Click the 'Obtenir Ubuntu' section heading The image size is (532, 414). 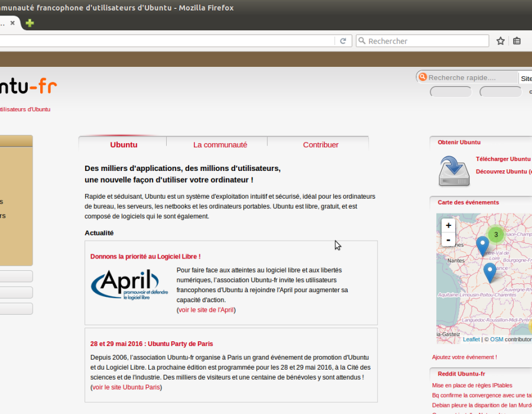[459, 142]
